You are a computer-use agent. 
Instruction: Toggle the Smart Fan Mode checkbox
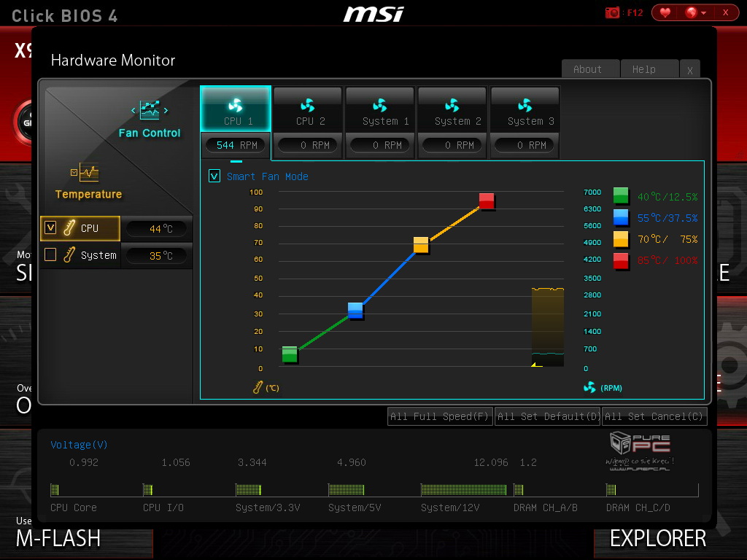(214, 176)
